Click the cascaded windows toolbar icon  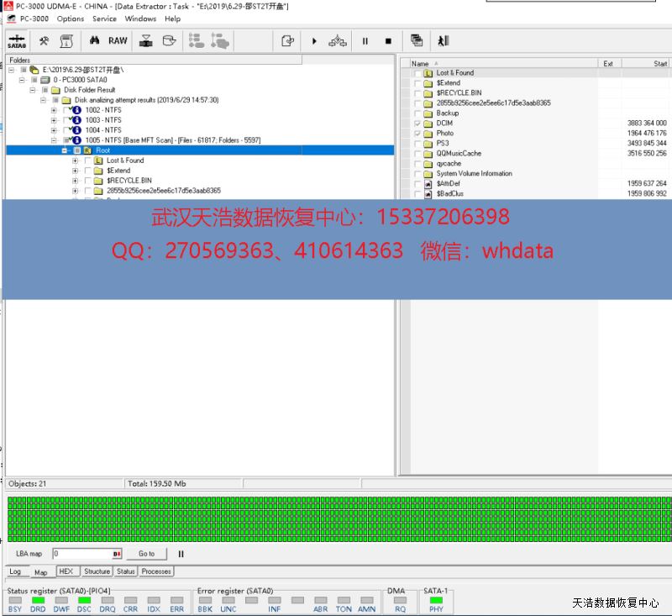417,40
